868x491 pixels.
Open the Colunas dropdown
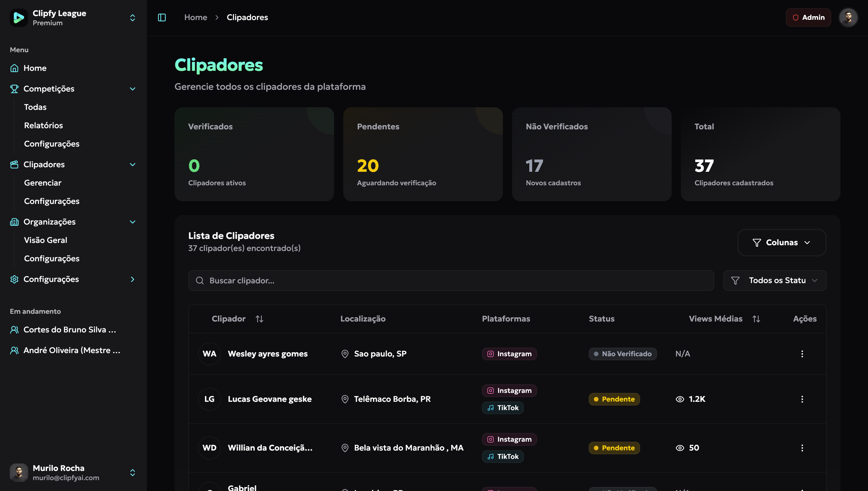tap(782, 242)
